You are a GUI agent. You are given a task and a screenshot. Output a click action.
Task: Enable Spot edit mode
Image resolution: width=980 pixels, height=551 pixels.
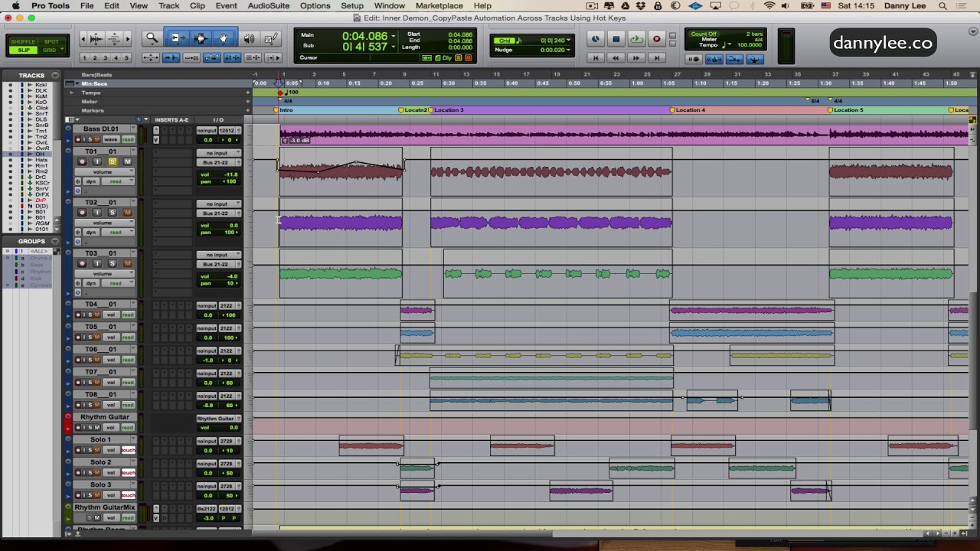tap(51, 42)
